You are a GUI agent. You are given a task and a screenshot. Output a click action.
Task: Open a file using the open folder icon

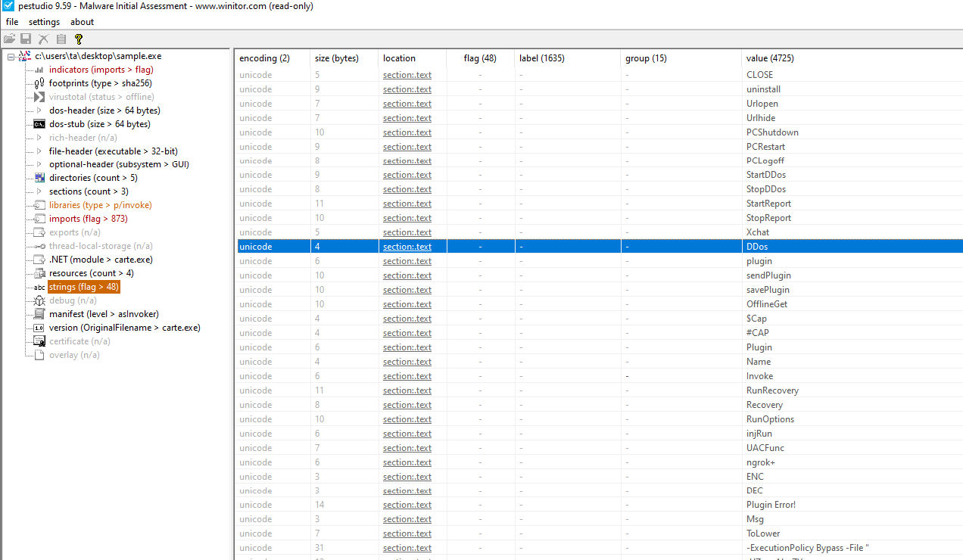(9, 39)
